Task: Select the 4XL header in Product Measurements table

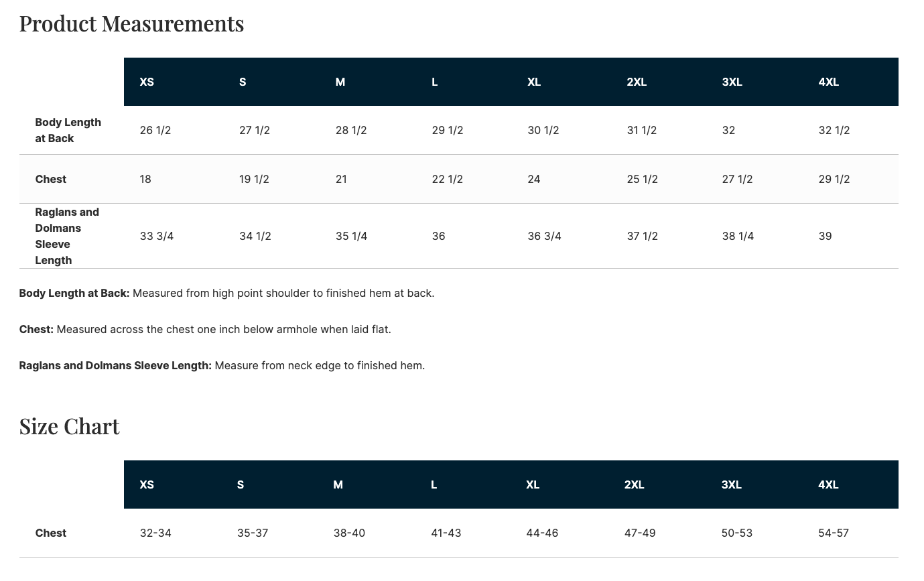Action: [x=829, y=82]
